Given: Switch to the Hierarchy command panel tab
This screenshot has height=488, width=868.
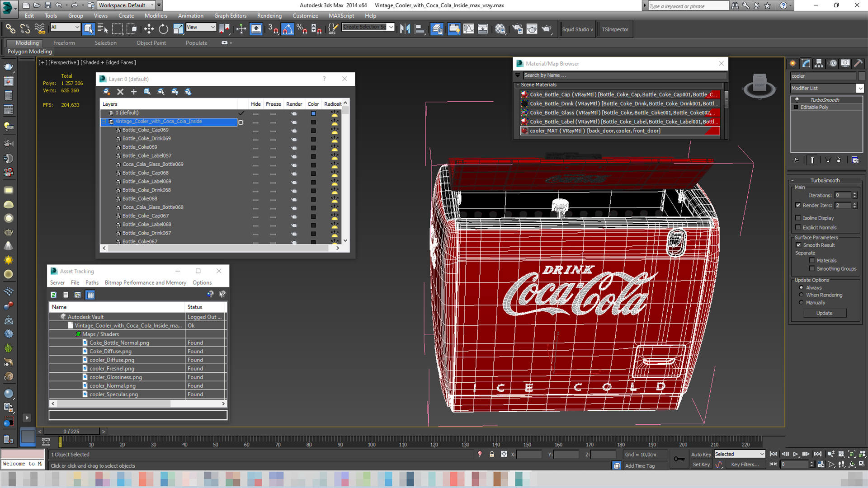Looking at the screenshot, I should pos(819,63).
